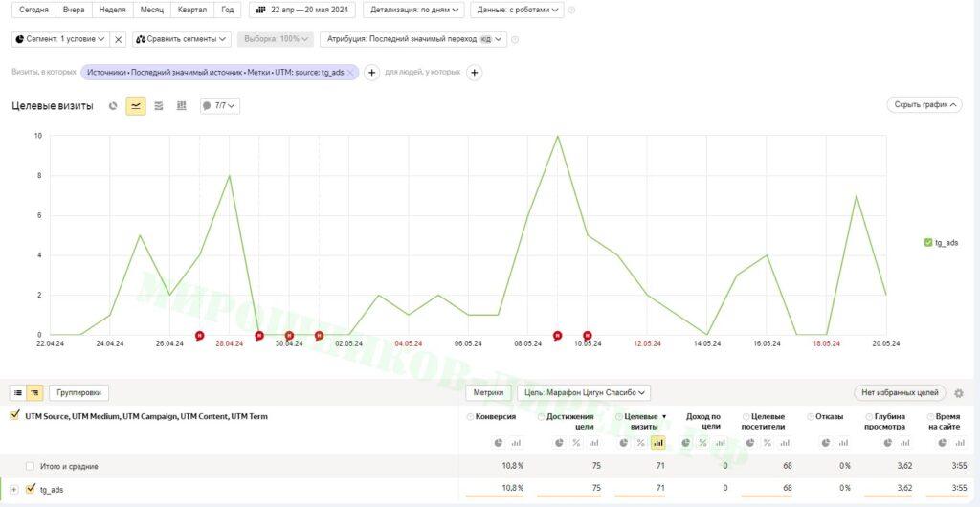The height and width of the screenshot is (507, 980).
Task: Switch chart to stacked area view
Action: tap(159, 106)
